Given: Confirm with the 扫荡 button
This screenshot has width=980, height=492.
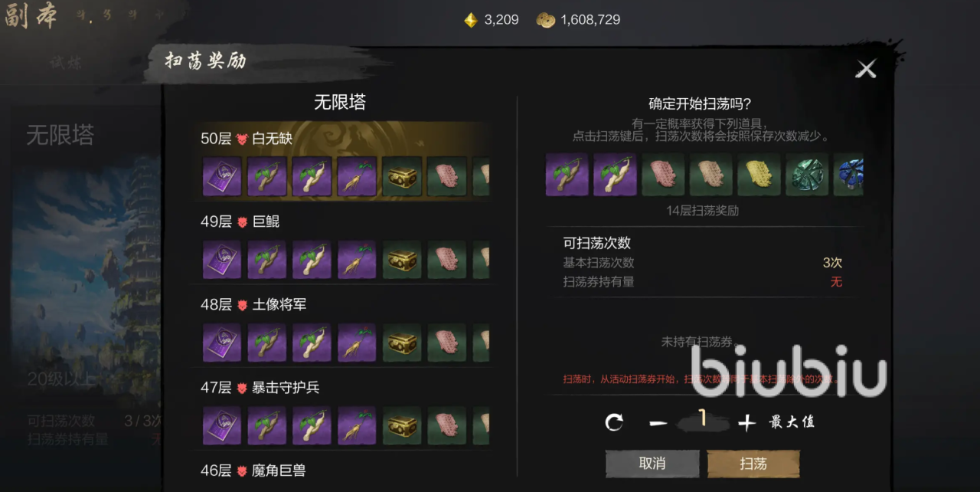Looking at the screenshot, I should coord(753,464).
